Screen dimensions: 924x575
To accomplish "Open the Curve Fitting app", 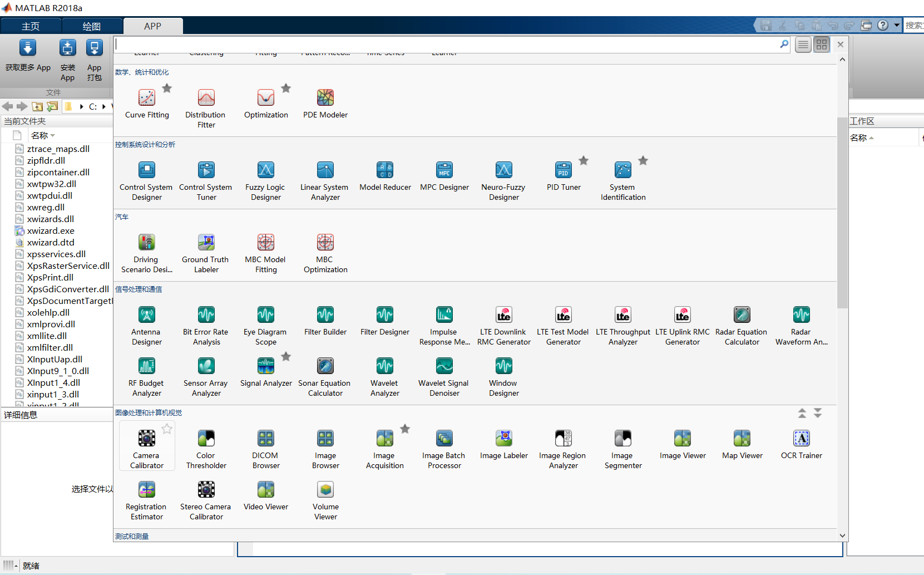I will [147, 104].
